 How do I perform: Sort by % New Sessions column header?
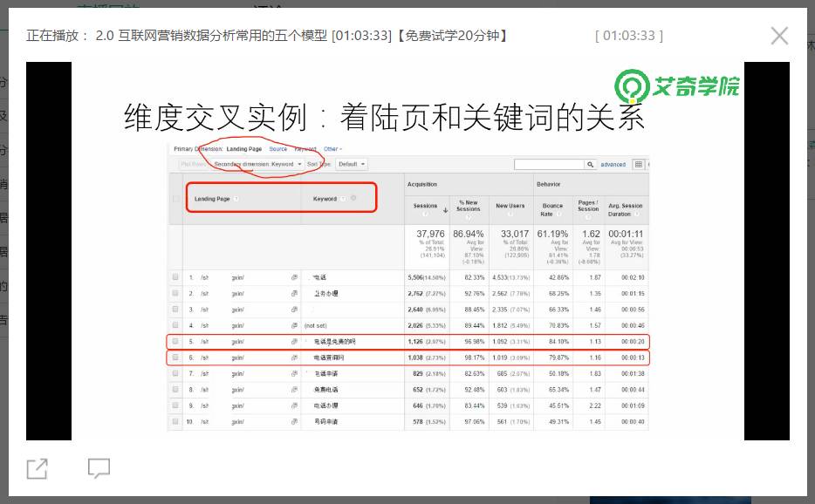click(469, 206)
